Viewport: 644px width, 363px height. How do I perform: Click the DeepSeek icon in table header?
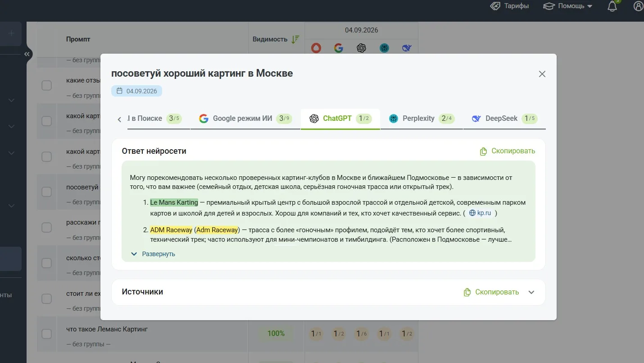pos(407,48)
